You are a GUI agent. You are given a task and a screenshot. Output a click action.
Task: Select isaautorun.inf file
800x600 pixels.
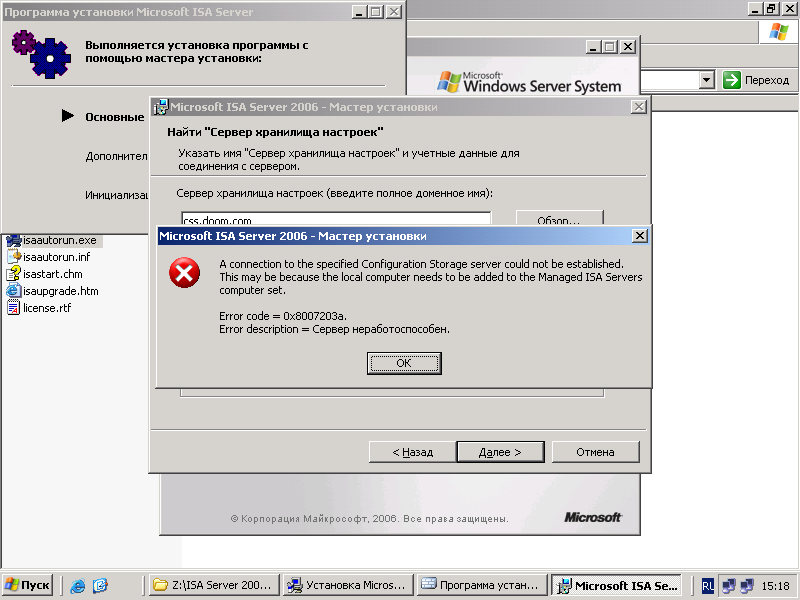pos(49,257)
